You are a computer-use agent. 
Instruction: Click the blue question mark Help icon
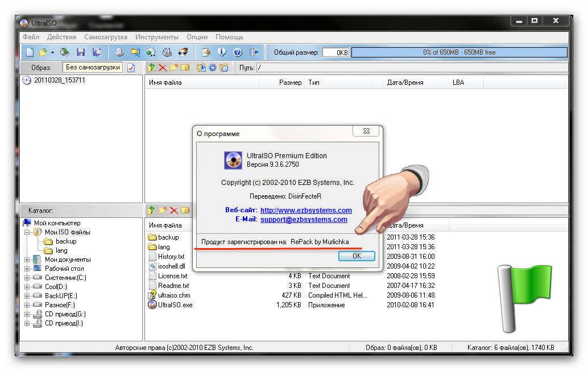click(238, 52)
